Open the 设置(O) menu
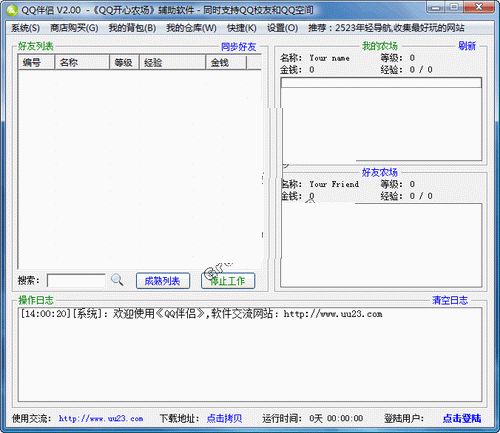Screen dimensions: 500x433 282,28
